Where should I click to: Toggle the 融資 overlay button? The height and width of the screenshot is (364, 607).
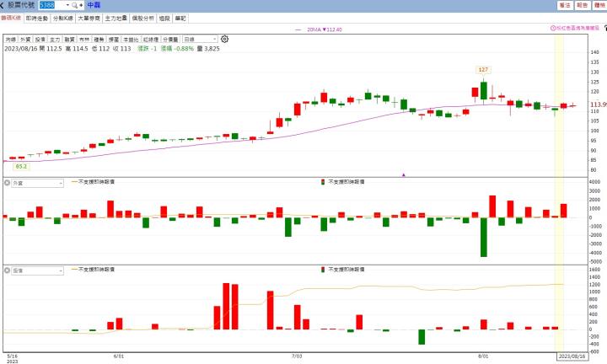tap(69, 40)
